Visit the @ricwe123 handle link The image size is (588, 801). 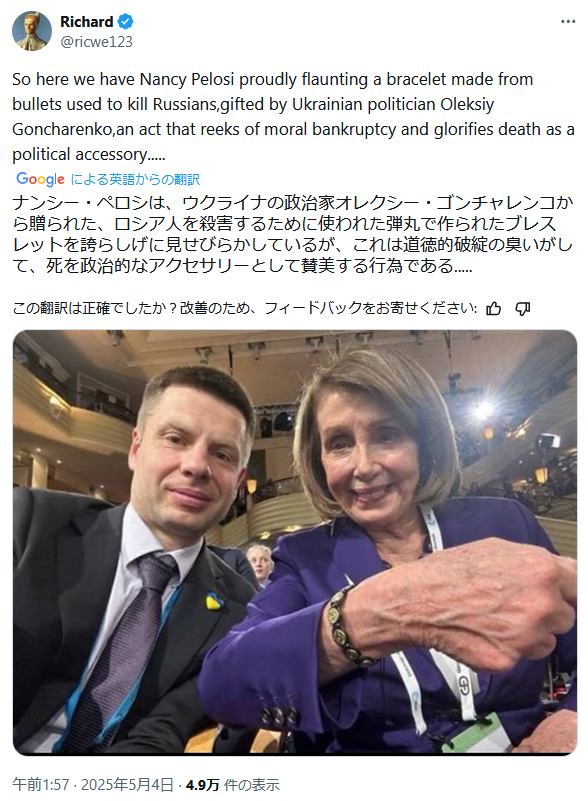(x=96, y=41)
